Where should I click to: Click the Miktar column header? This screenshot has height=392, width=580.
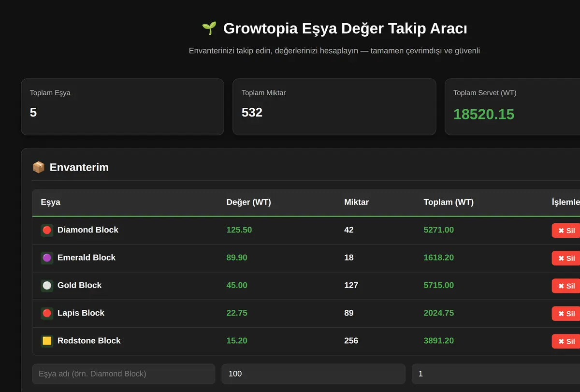coord(356,202)
